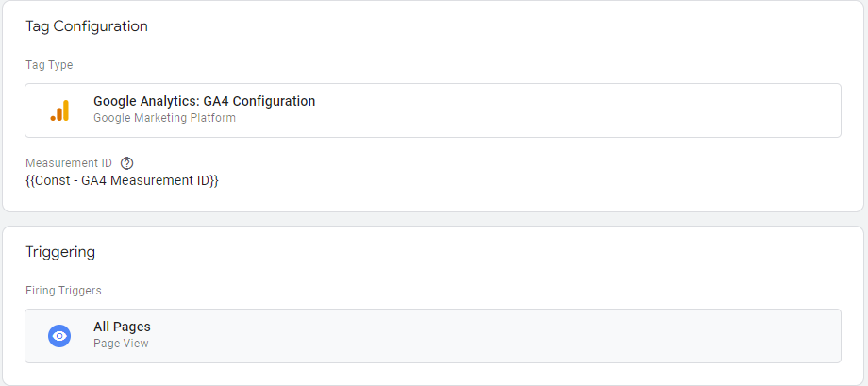Click the Google Analytics bar chart icon
This screenshot has width=868, height=386.
pyautogui.click(x=59, y=110)
